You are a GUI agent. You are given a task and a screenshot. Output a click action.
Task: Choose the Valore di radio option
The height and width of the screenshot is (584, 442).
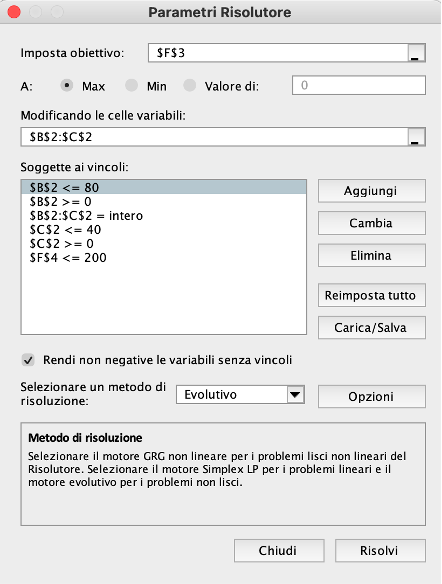[190, 86]
